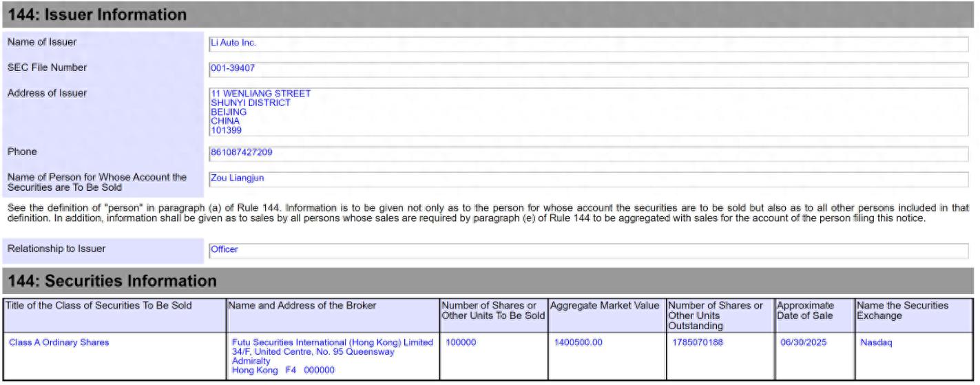Click the 06/30/2025 sale date value
Viewport: 980px width, 385px height.
coord(803,342)
